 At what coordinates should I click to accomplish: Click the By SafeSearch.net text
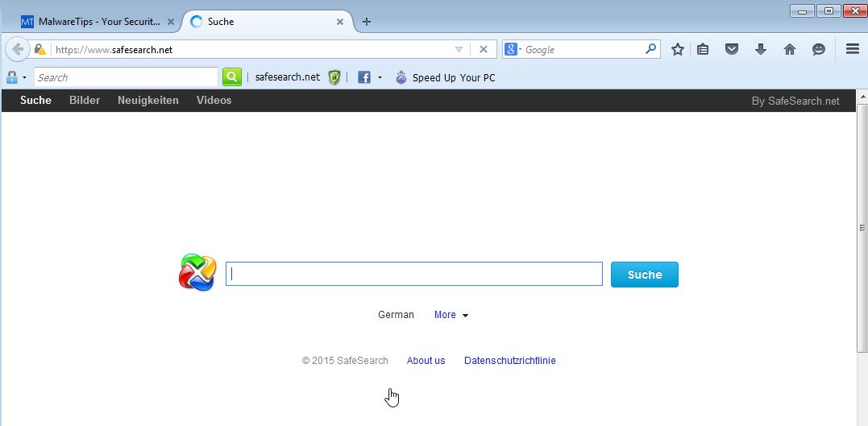point(795,101)
